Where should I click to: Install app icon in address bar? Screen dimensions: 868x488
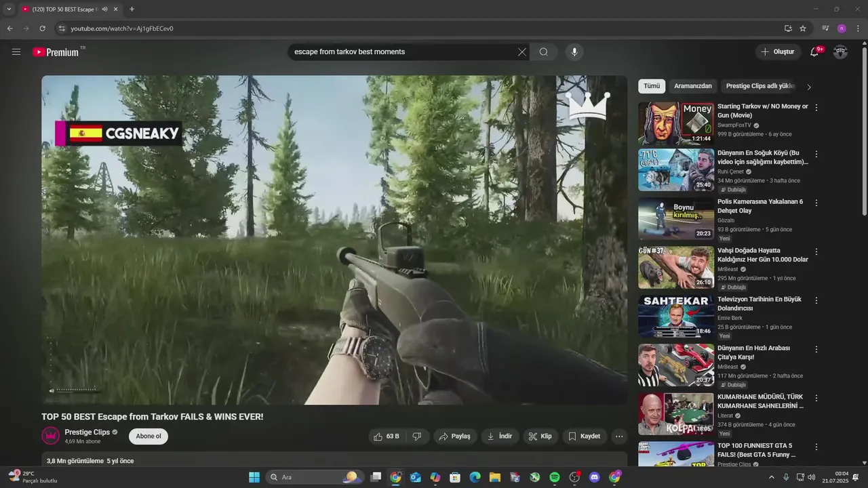(x=788, y=28)
